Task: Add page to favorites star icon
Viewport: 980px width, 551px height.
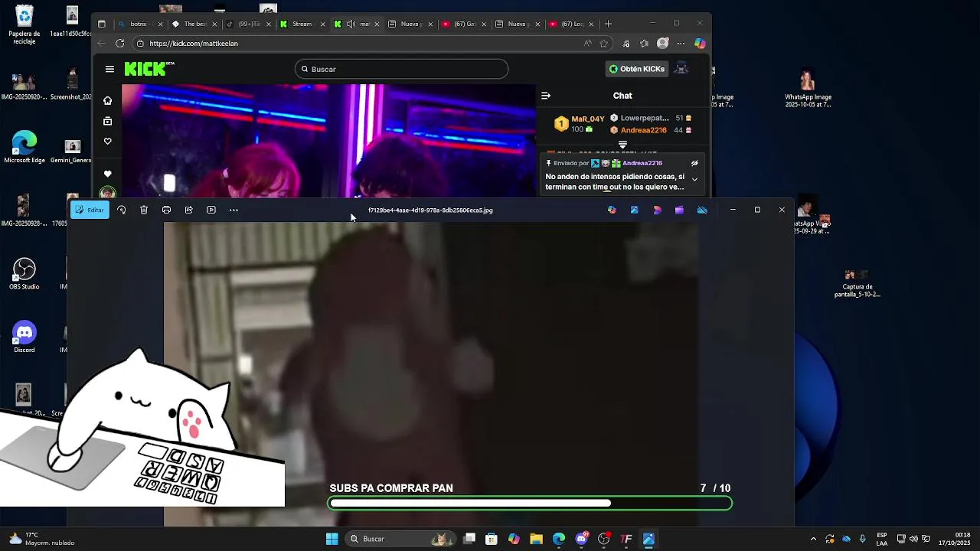Action: pos(604,44)
